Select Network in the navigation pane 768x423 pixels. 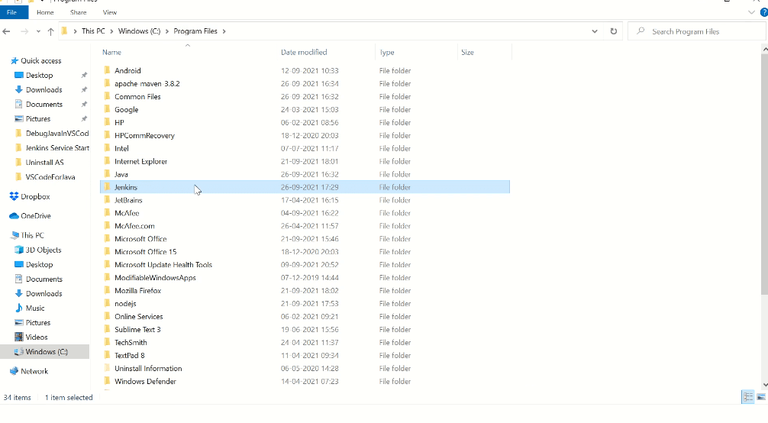pyautogui.click(x=34, y=372)
